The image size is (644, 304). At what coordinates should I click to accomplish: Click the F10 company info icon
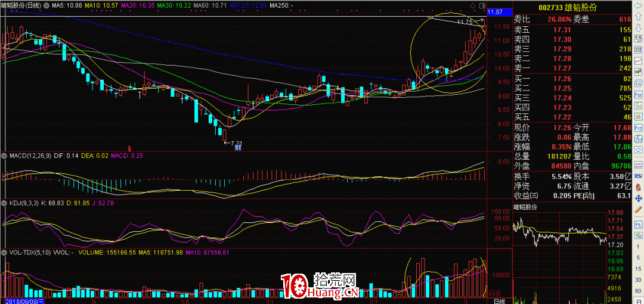coord(638,94)
